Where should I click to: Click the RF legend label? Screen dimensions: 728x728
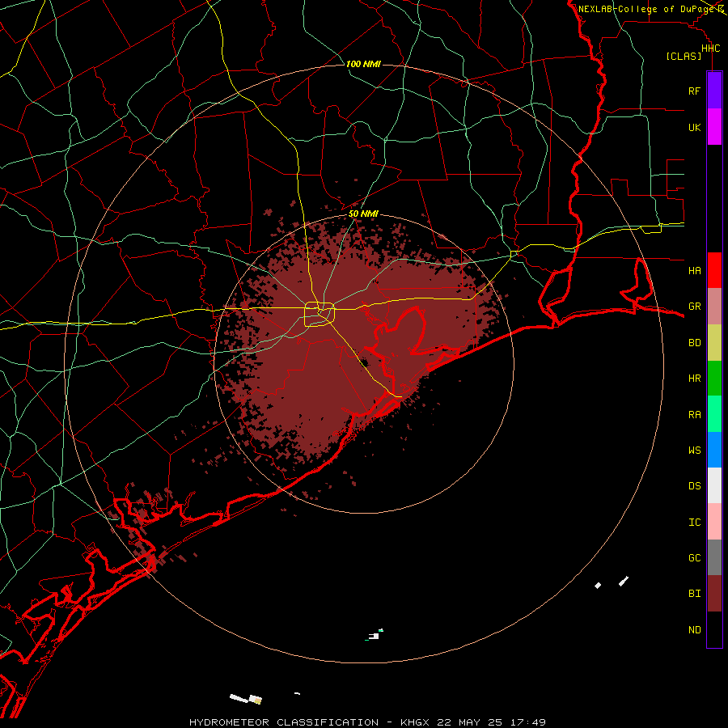click(x=694, y=91)
